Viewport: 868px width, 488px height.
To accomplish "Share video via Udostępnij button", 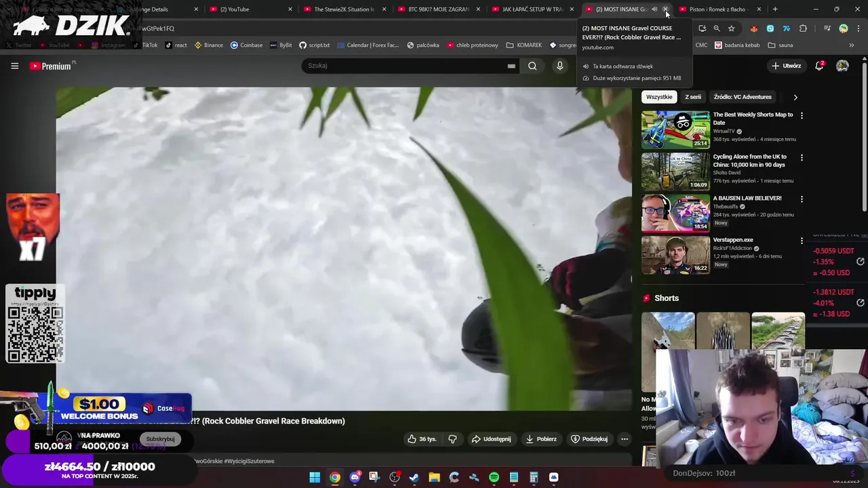I will click(x=492, y=439).
